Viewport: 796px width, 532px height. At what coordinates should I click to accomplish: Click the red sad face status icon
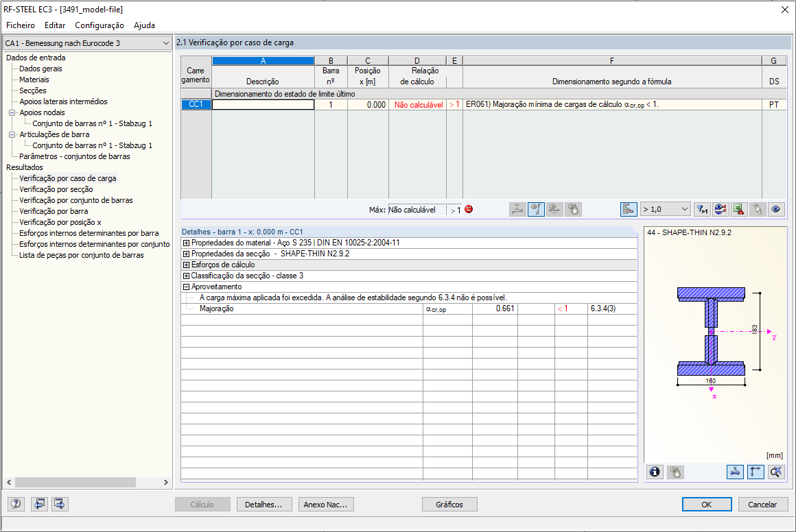469,209
